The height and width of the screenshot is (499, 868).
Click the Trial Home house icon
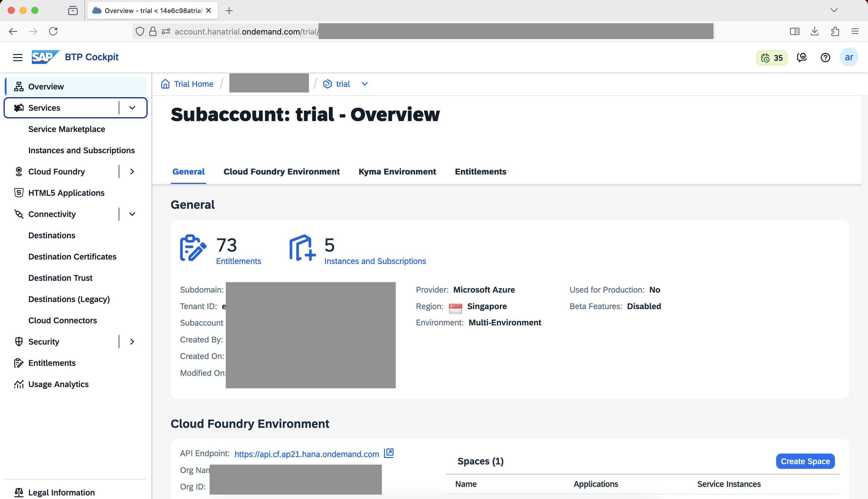tap(165, 84)
